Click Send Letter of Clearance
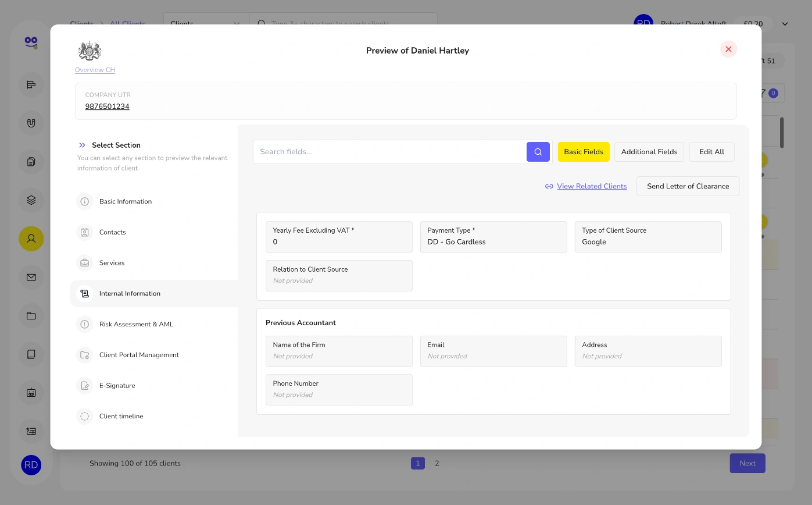 click(x=688, y=186)
